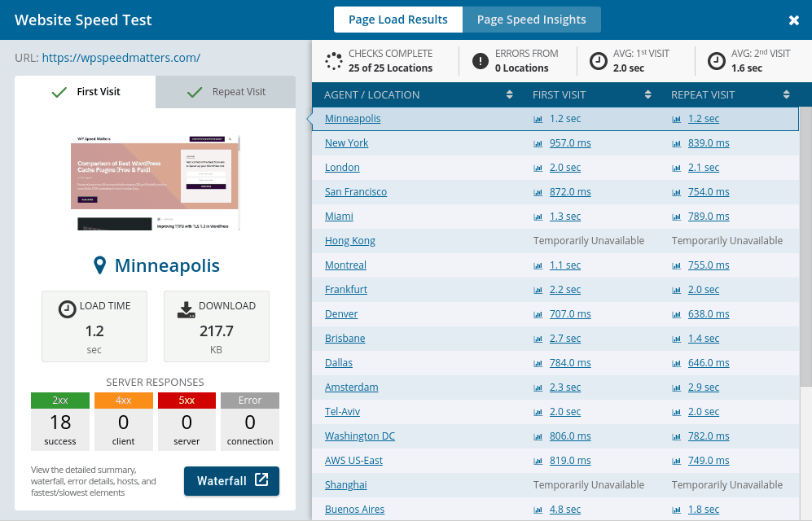
Task: Sort by Repeat Visit column arrows
Action: point(786,94)
